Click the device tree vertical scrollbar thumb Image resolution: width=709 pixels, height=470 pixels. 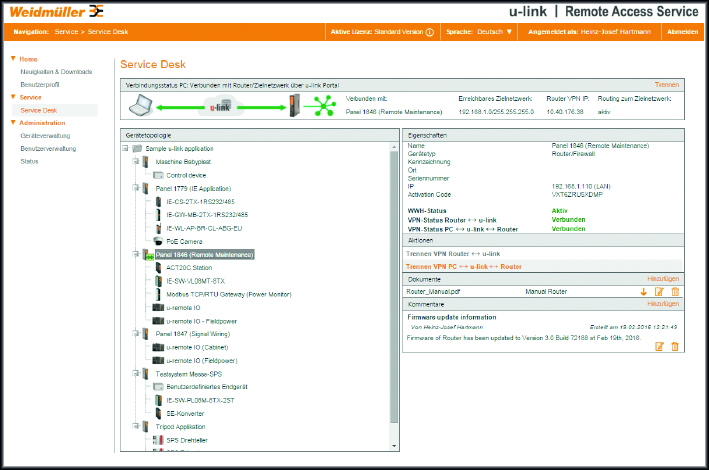tap(394, 287)
